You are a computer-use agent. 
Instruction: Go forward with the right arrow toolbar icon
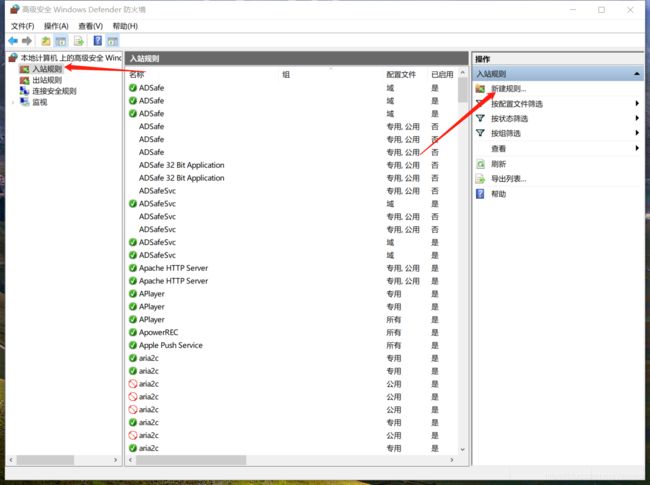tap(27, 41)
